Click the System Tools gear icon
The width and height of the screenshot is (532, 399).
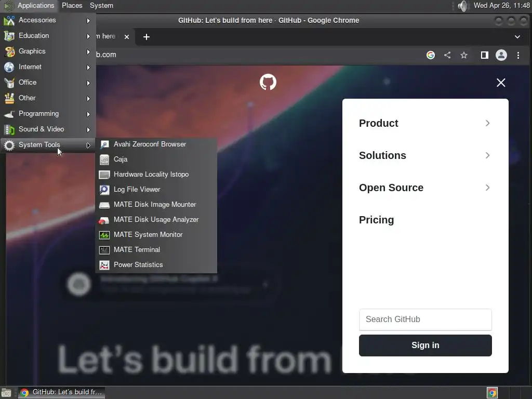click(x=9, y=145)
